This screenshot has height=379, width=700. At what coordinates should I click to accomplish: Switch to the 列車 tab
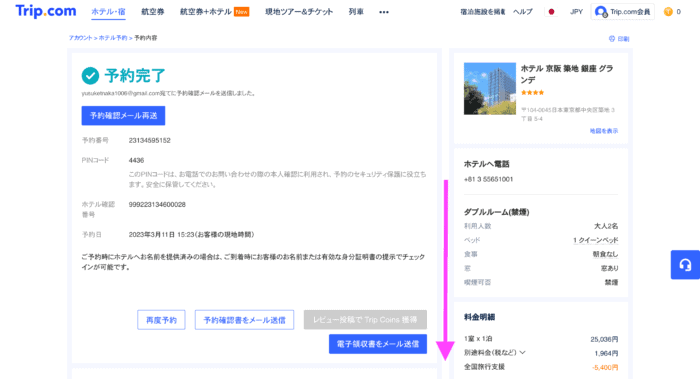(x=356, y=12)
